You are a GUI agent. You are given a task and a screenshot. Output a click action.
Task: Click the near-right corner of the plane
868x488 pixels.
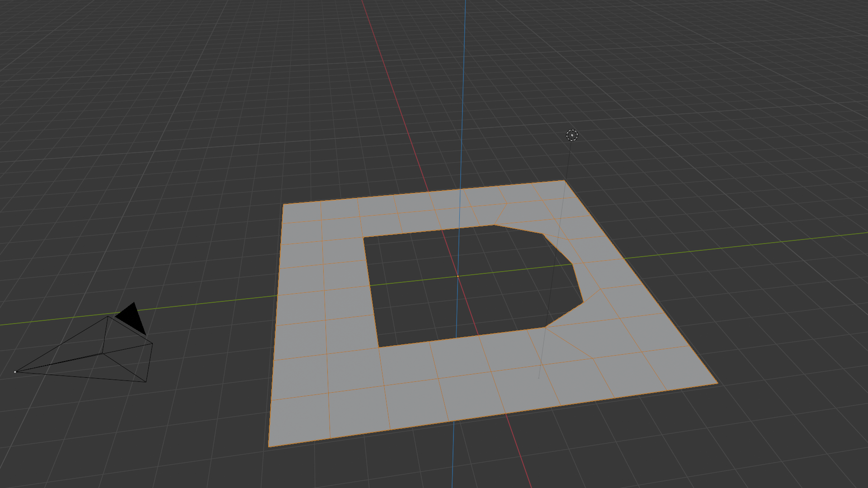[717, 383]
